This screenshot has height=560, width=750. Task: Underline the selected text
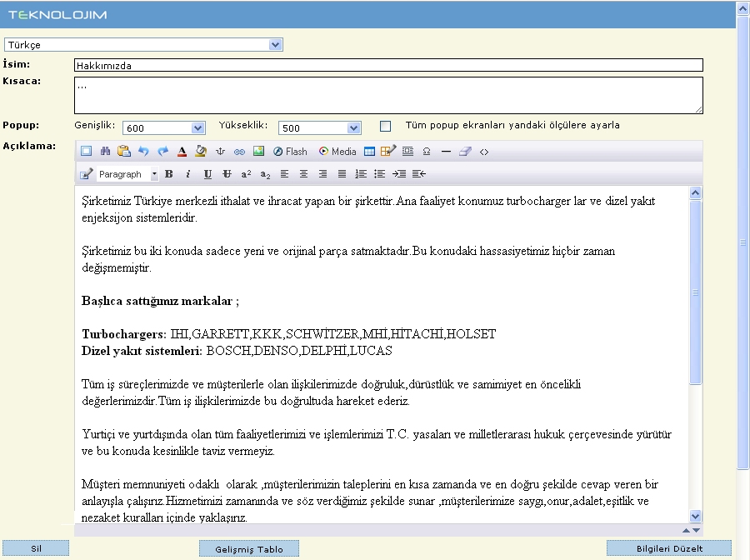click(x=207, y=174)
